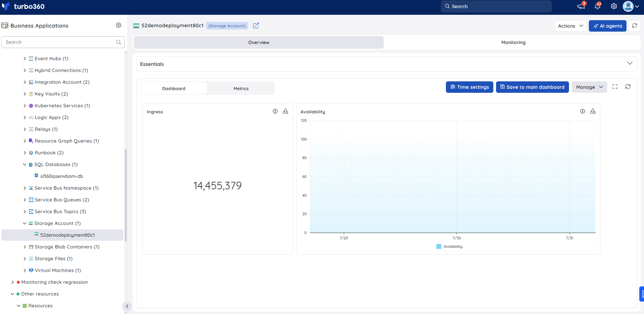Collapse Storage Account (1) node
The width and height of the screenshot is (644, 314).
coord(25,223)
